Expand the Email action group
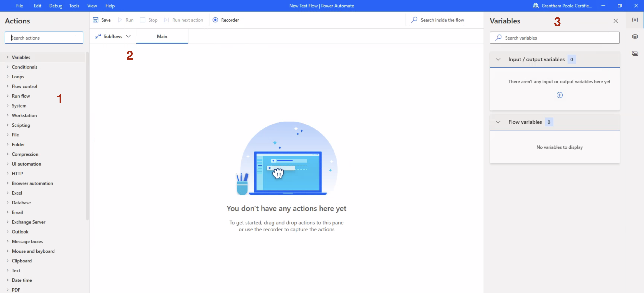This screenshot has height=293, width=644. click(7, 212)
